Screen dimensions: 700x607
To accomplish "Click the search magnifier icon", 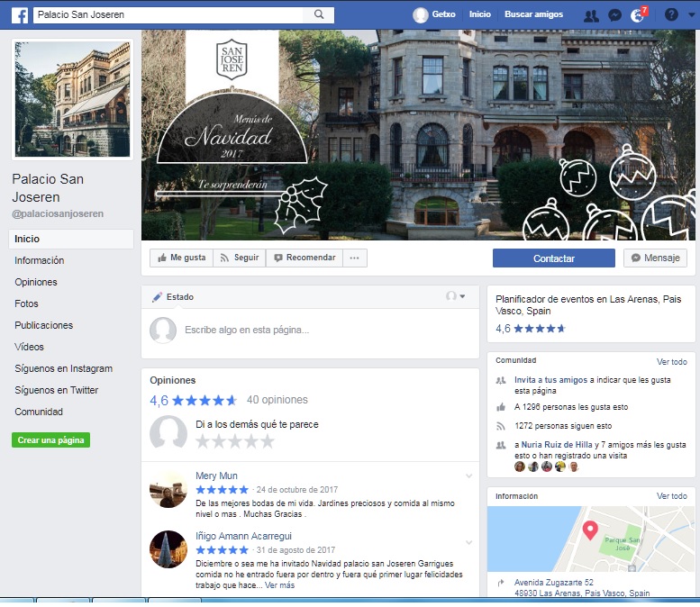I will coord(319,14).
